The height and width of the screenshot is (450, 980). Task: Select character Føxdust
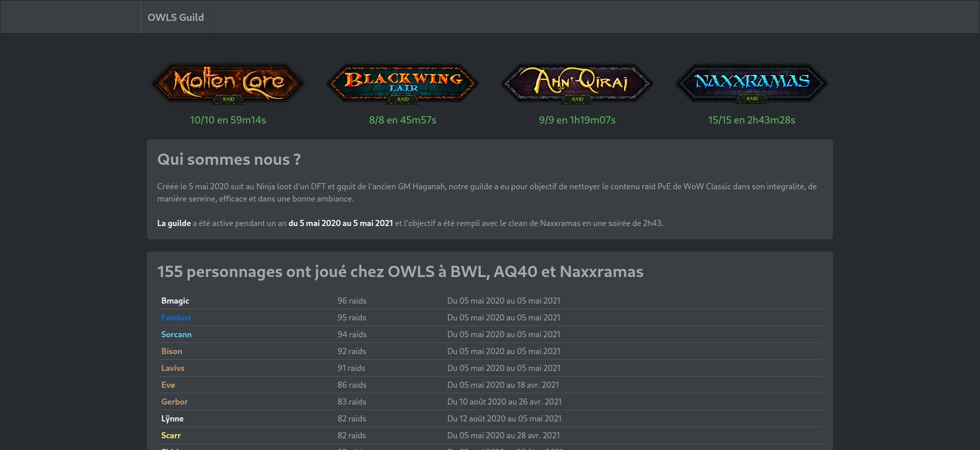(176, 317)
